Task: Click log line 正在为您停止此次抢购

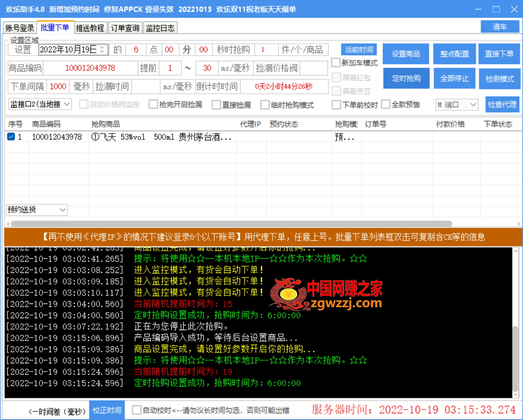Action: point(182,326)
